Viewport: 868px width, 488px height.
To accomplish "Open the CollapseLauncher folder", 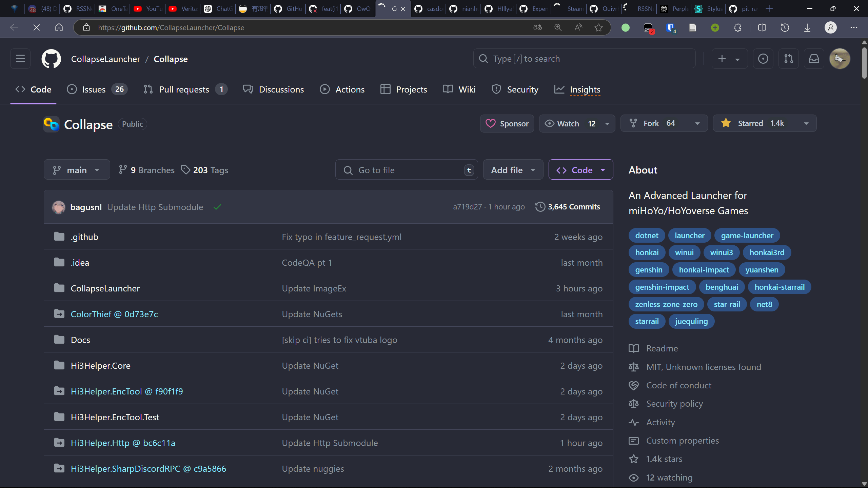I will point(105,288).
